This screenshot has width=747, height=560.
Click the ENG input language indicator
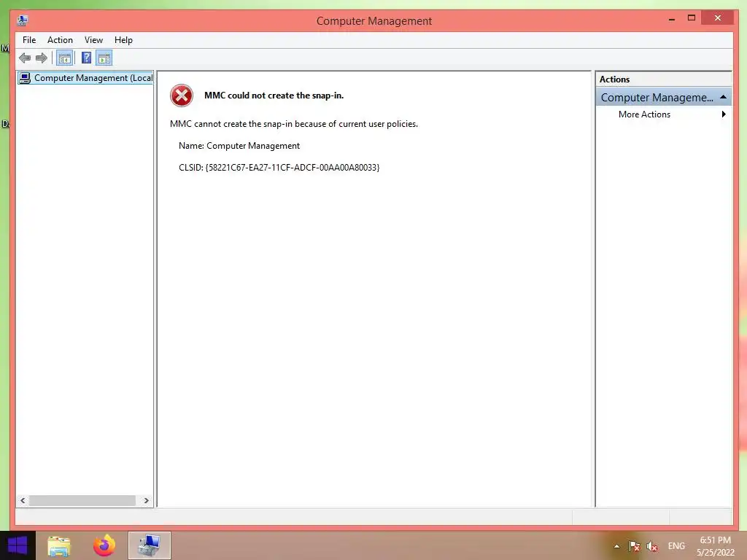(676, 546)
